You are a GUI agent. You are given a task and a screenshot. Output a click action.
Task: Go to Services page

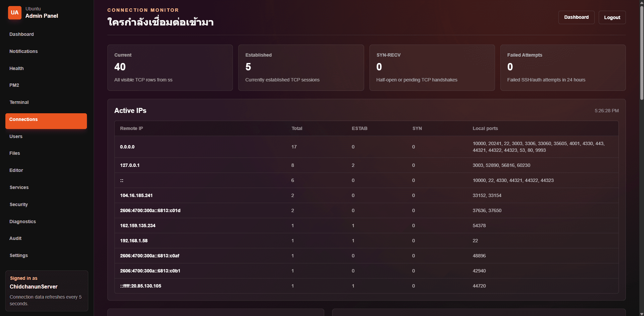click(19, 187)
